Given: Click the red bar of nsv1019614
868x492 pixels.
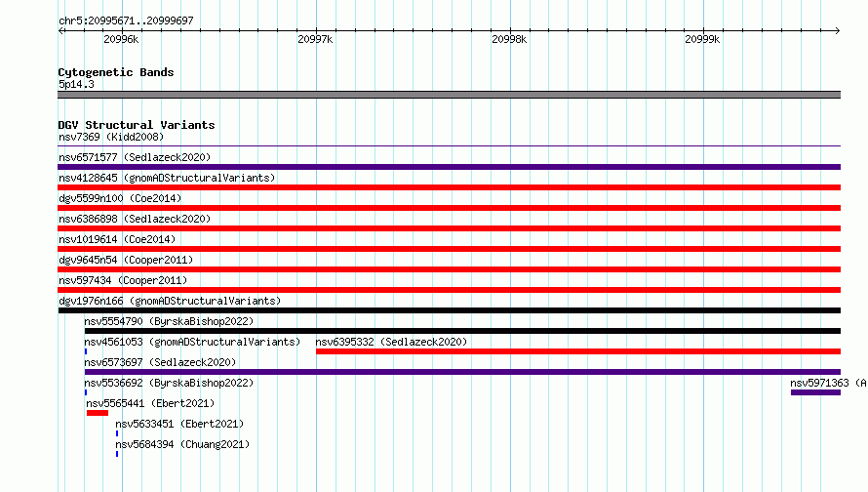Looking at the screenshot, I should [449, 249].
